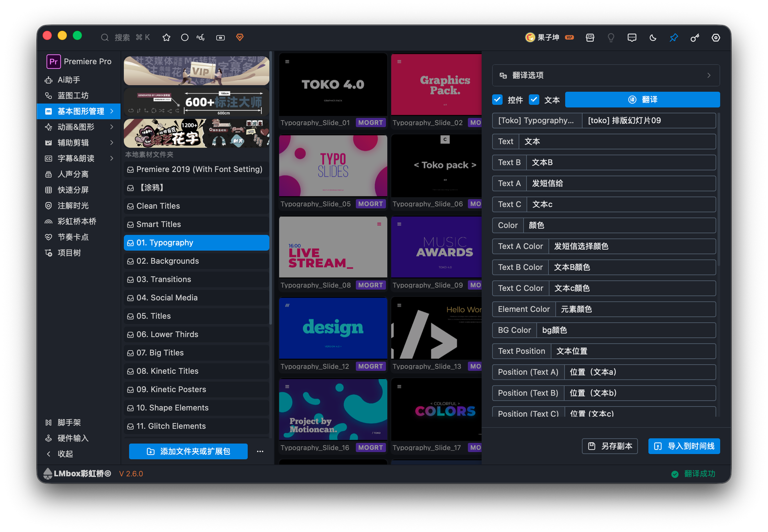The image size is (768, 532).
Task: Expand 动画&图形 submenu arrow
Action: 112,127
